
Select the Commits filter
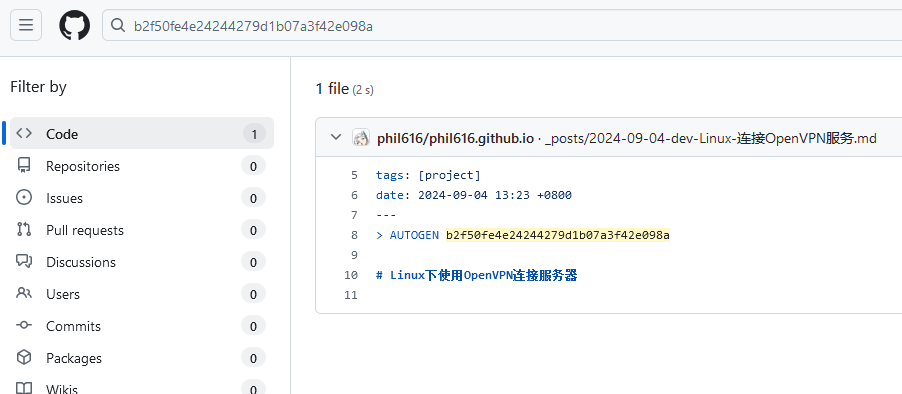click(x=142, y=326)
